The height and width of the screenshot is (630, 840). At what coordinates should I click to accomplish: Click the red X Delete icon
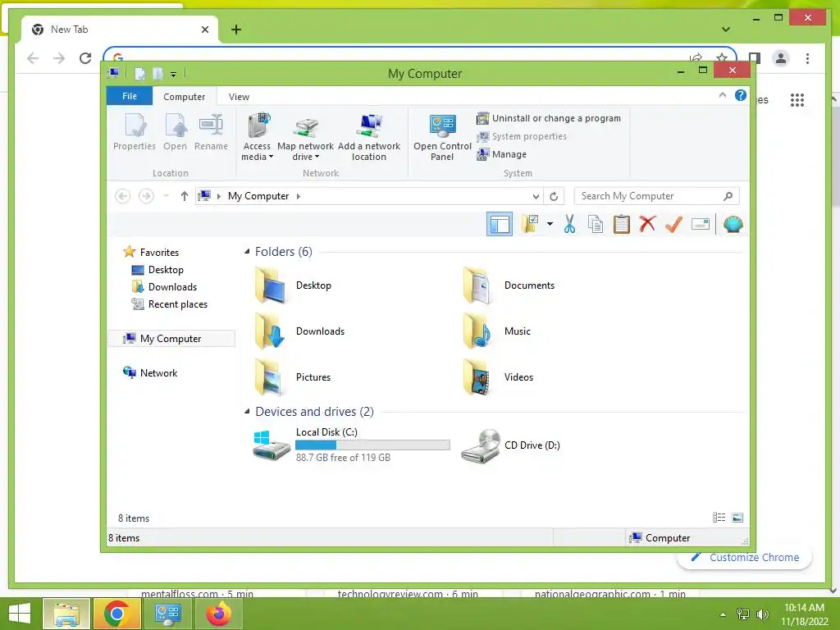coord(647,224)
